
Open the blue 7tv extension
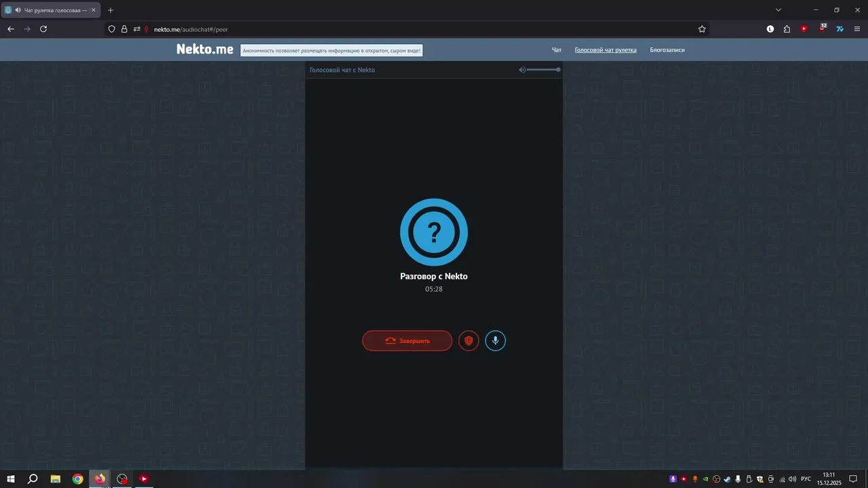(x=840, y=29)
